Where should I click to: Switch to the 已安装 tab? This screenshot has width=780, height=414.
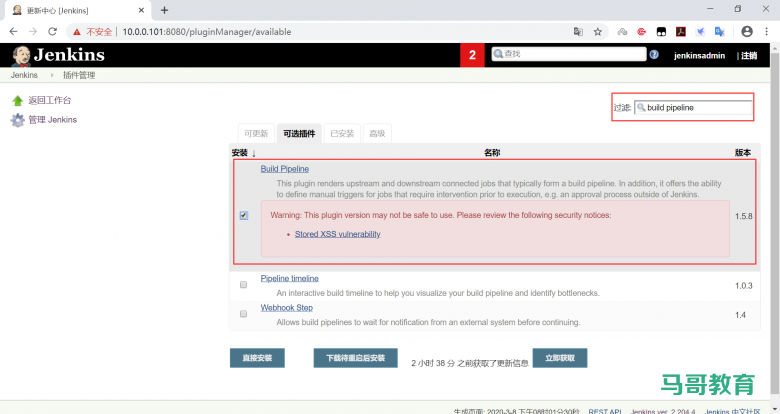[x=342, y=133]
